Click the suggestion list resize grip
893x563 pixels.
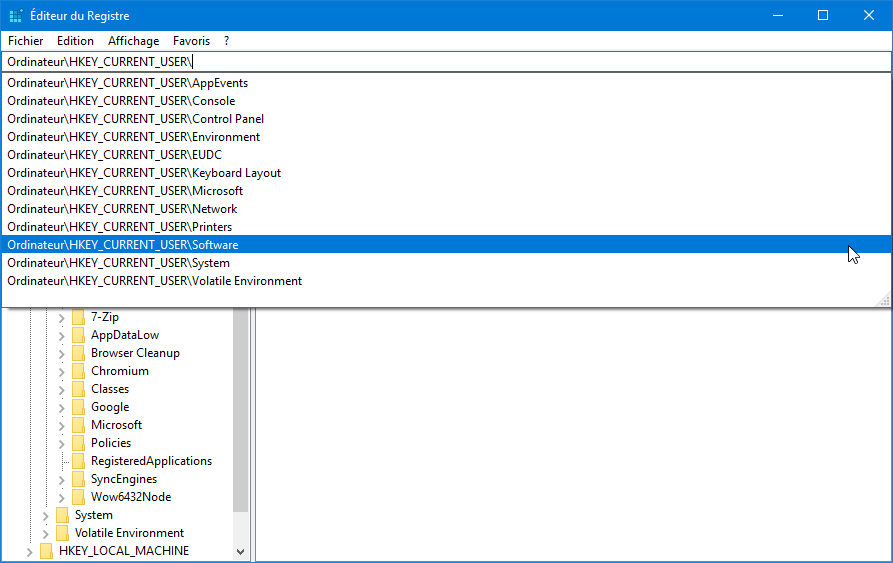pyautogui.click(x=884, y=300)
